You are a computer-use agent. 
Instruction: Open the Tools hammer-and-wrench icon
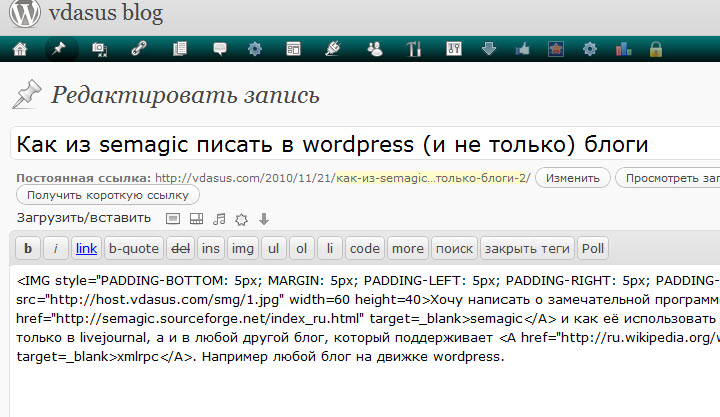(414, 49)
